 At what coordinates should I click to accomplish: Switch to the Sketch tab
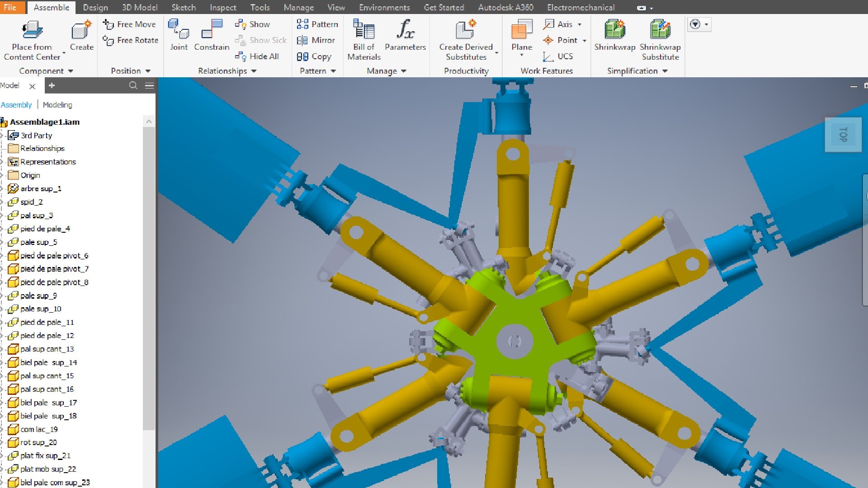click(x=184, y=7)
